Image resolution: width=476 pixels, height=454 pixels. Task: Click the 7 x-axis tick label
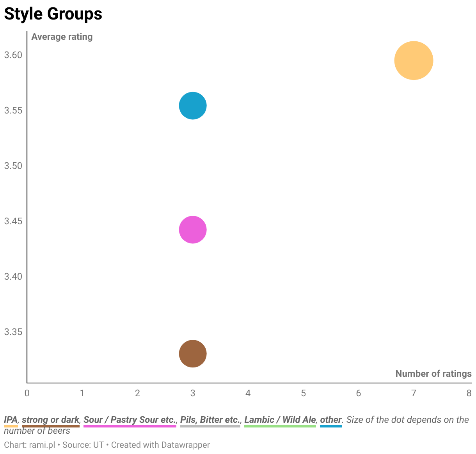(x=414, y=393)
